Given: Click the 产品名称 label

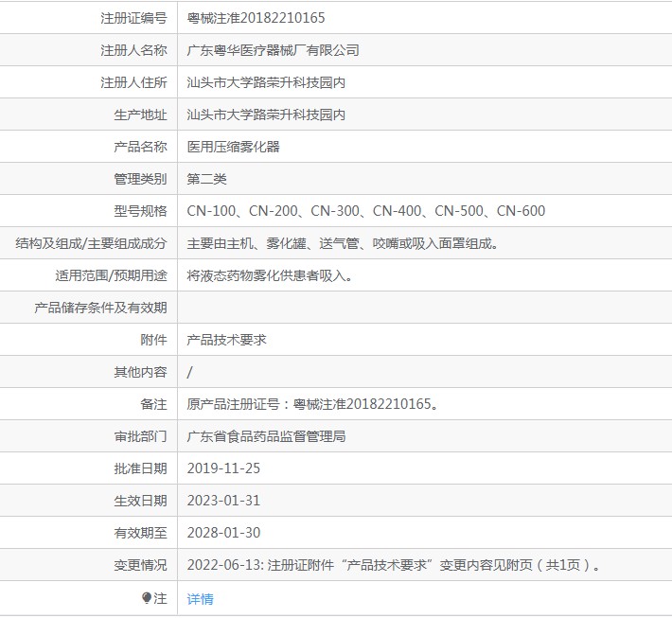Looking at the screenshot, I should (x=141, y=147).
